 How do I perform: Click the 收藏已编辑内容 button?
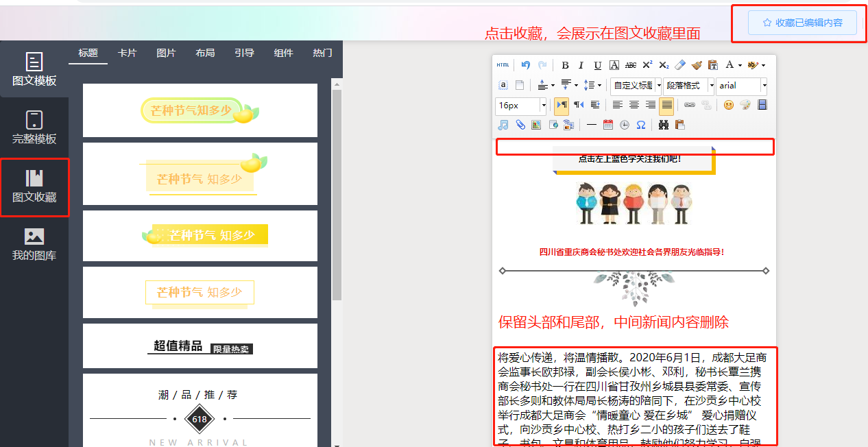803,23
